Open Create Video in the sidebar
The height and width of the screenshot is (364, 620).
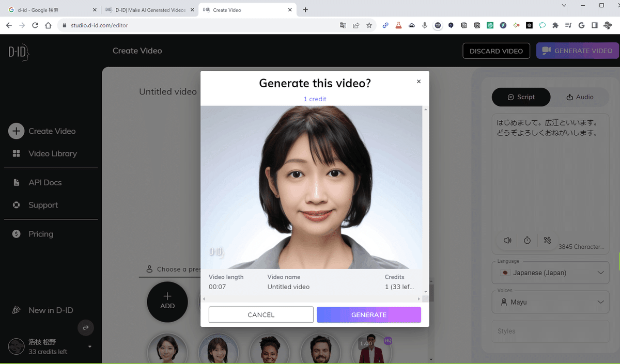click(x=52, y=131)
